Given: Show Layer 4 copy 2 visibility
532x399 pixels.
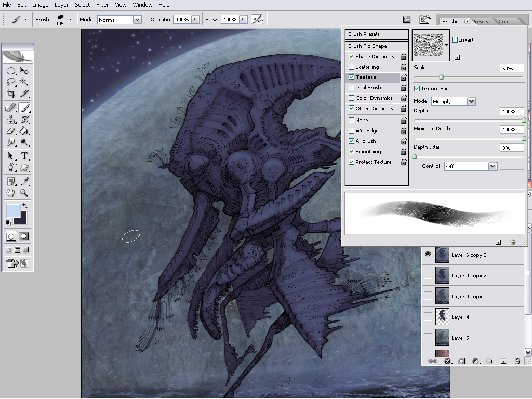Looking at the screenshot, I should pos(428,275).
